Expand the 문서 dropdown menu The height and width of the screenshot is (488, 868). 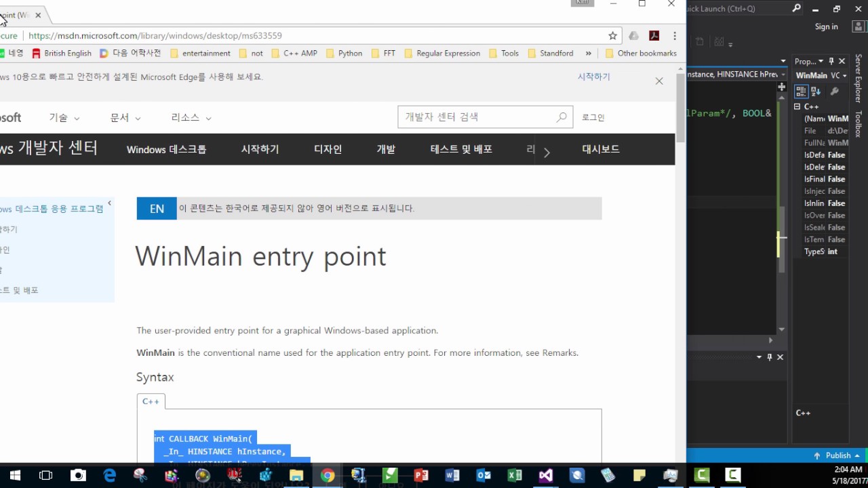[x=126, y=117]
